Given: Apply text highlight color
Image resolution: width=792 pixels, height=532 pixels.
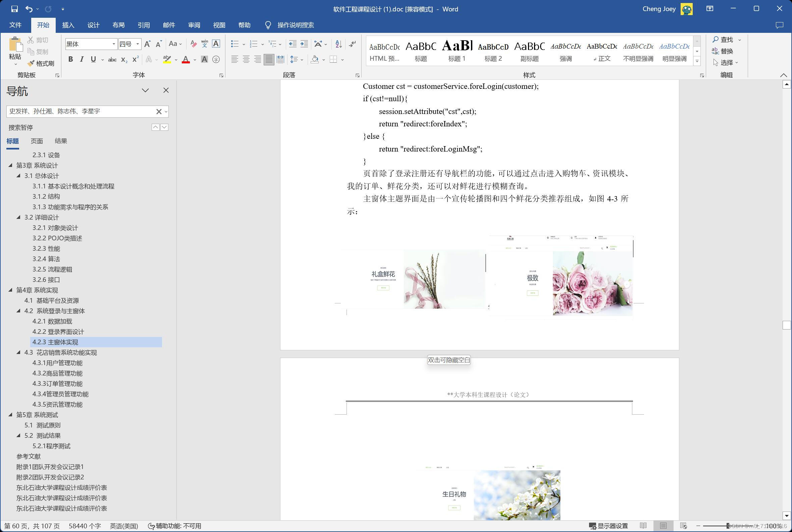Looking at the screenshot, I should click(167, 59).
